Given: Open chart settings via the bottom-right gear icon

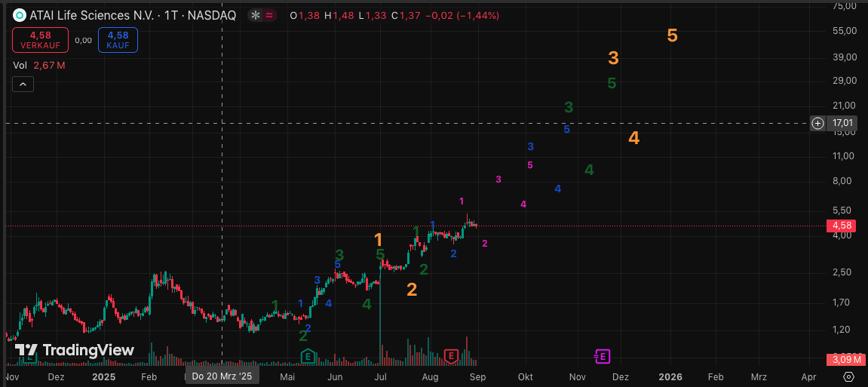Looking at the screenshot, I should tap(849, 376).
